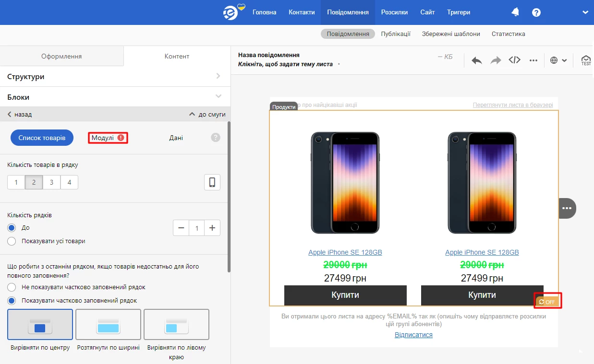Viewport: 594px width, 364px height.
Task: Click the right iPhone product image
Action: point(482,183)
